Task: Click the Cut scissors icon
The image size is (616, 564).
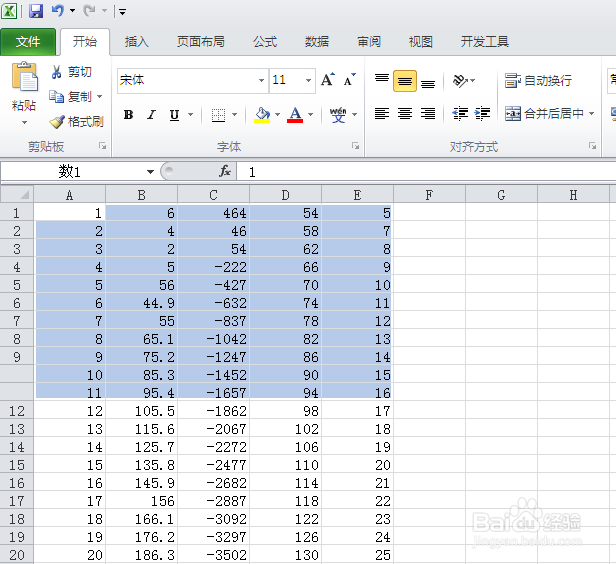Action: (57, 72)
